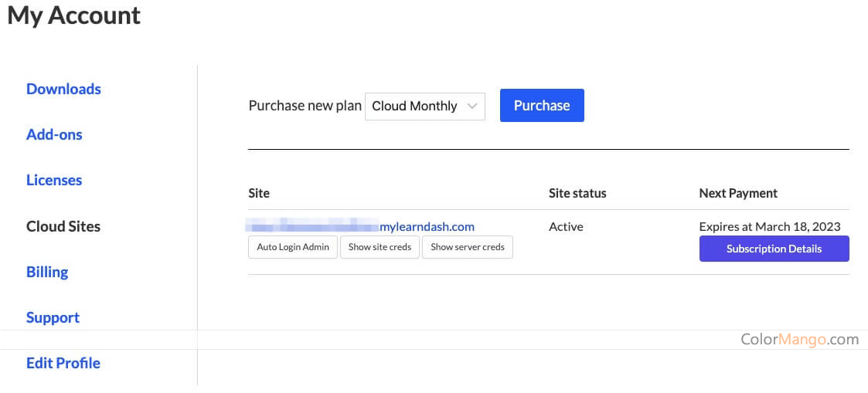
Task: Open Edit Profile from sidebar
Action: tap(63, 363)
